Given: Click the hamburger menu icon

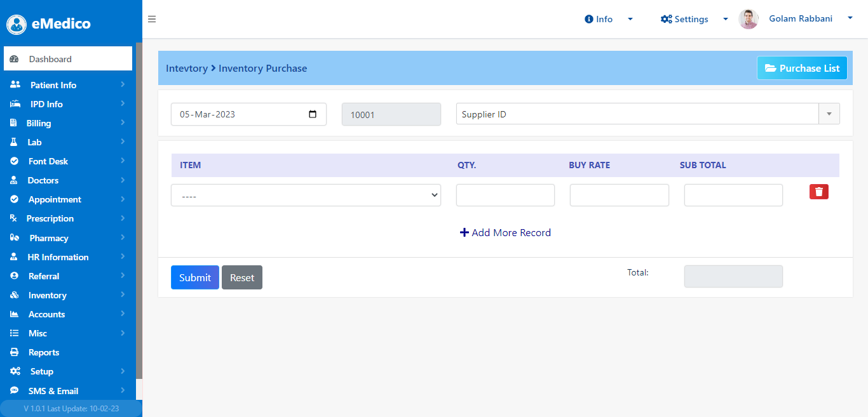Looking at the screenshot, I should coord(152,19).
